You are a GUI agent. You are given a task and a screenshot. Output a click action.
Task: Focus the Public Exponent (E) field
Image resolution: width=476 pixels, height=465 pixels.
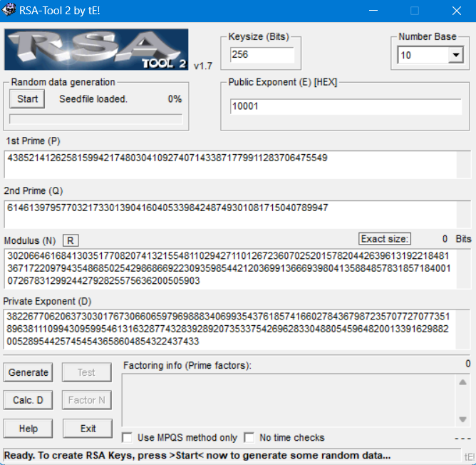coord(346,106)
